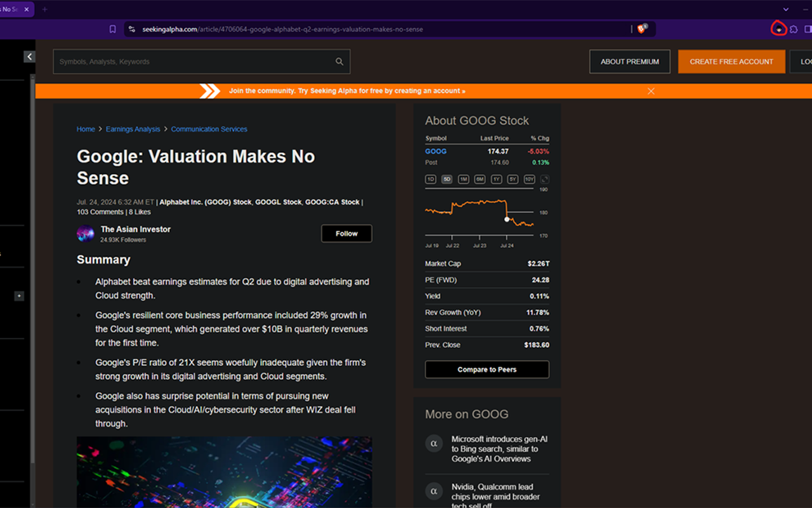Viewport: 812px width, 508px height.
Task: Click the About Premium button
Action: [x=630, y=62]
